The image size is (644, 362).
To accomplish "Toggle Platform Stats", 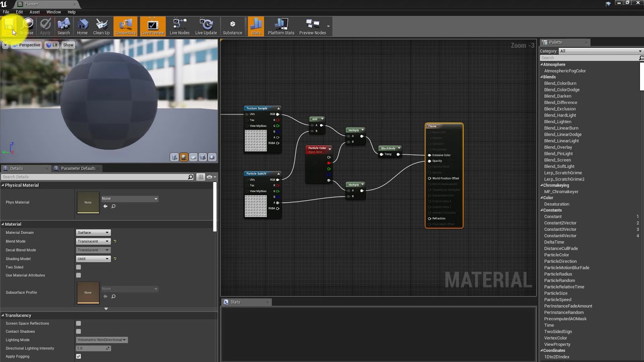I will (281, 27).
